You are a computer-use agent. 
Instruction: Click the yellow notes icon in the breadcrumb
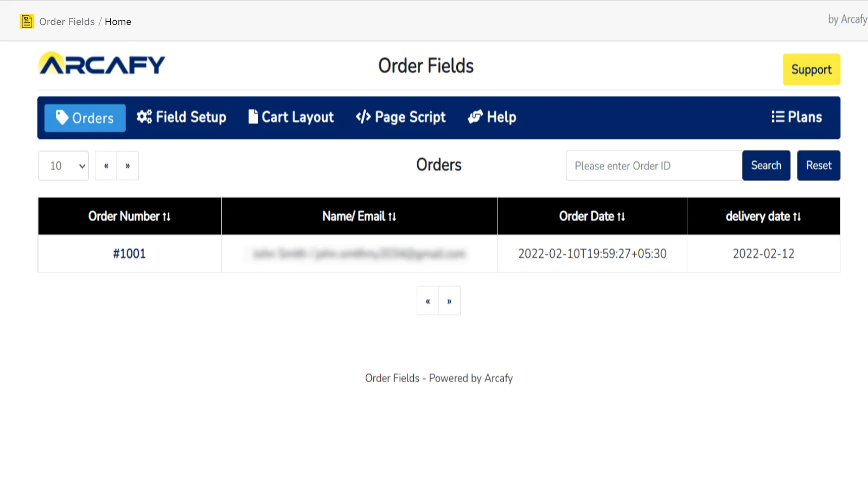click(27, 21)
